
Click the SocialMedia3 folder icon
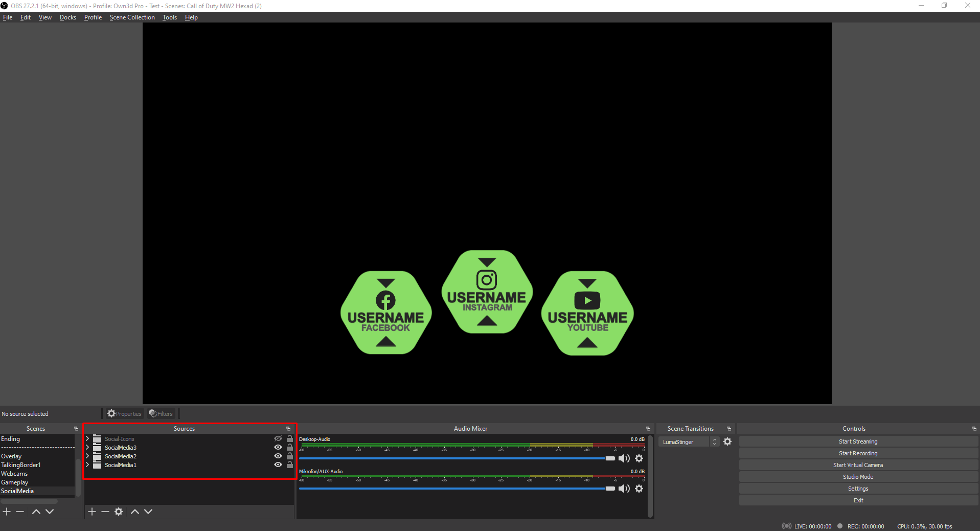pos(97,448)
